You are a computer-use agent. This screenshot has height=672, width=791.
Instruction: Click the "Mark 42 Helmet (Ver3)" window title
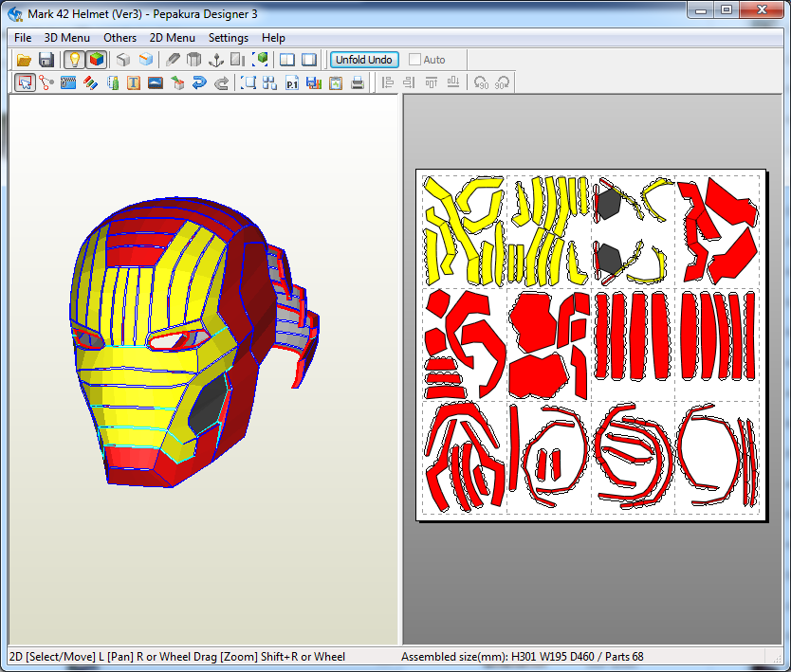click(x=84, y=14)
